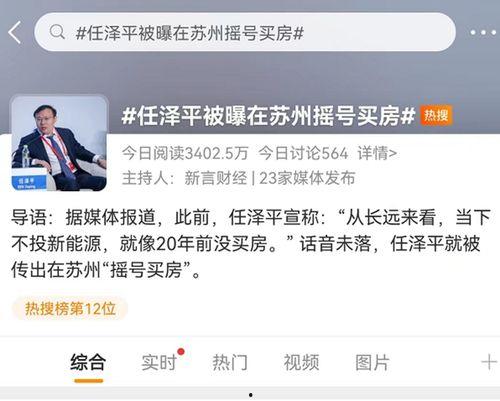The height and width of the screenshot is (401, 500).
Task: Switch to the 实时 tab
Action: pyautogui.click(x=159, y=362)
